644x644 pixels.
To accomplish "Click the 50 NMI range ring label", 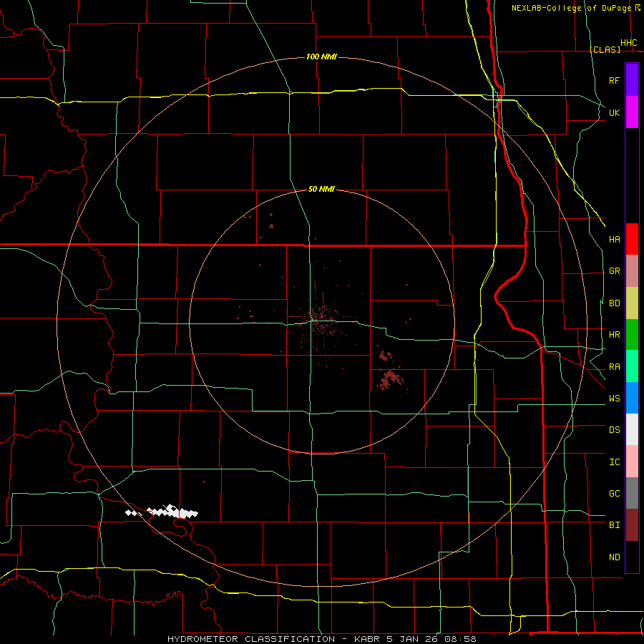I will pos(321,189).
